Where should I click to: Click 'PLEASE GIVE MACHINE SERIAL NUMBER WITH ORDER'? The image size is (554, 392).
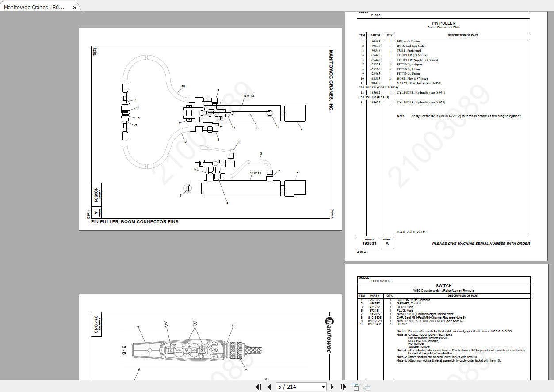pyautogui.click(x=481, y=244)
